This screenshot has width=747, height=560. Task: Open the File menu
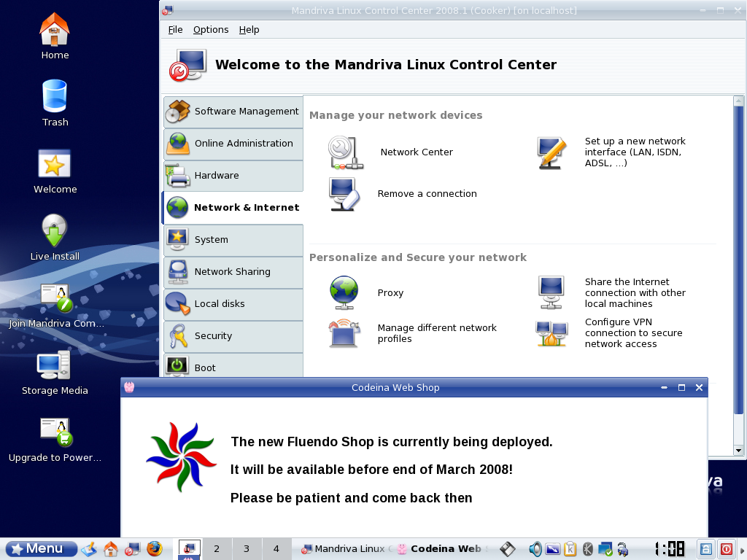(175, 30)
